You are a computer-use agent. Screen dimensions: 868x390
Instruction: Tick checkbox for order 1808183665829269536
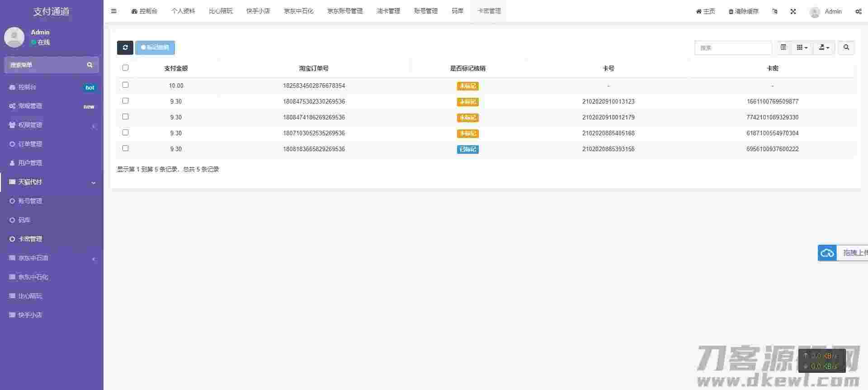pos(125,148)
